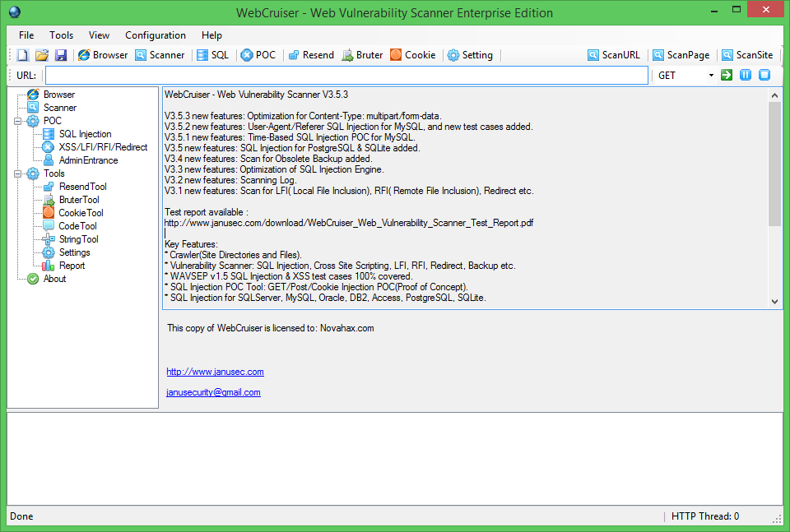Screen dimensions: 790x532
Task: Click the New document toolbar icon
Action: click(x=23, y=55)
